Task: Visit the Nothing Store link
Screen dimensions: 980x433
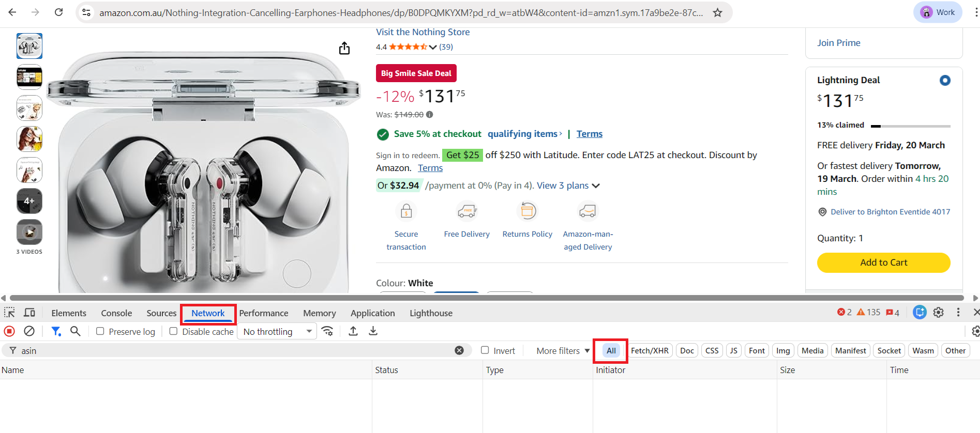Action: [x=423, y=32]
